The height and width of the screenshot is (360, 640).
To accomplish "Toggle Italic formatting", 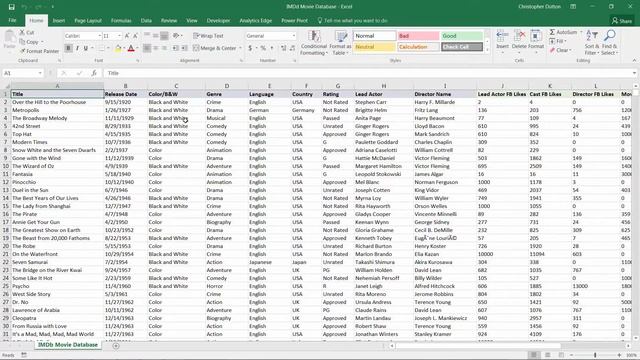I will [x=77, y=48].
